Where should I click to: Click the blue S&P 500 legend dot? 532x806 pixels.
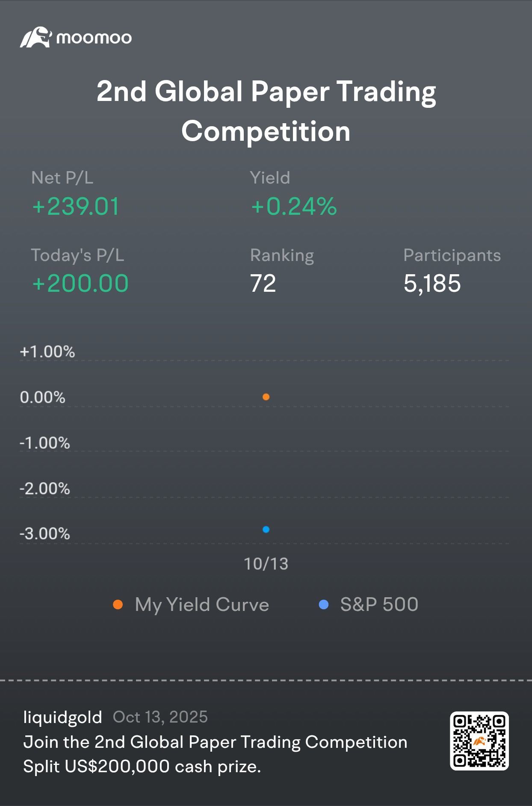(x=324, y=604)
